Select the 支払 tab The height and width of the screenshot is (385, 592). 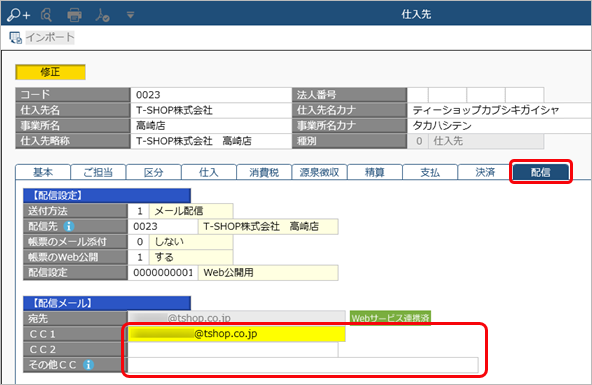[430, 172]
